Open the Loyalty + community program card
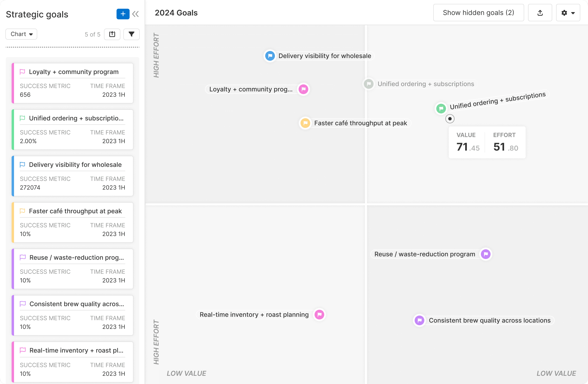588x384 pixels. click(74, 72)
